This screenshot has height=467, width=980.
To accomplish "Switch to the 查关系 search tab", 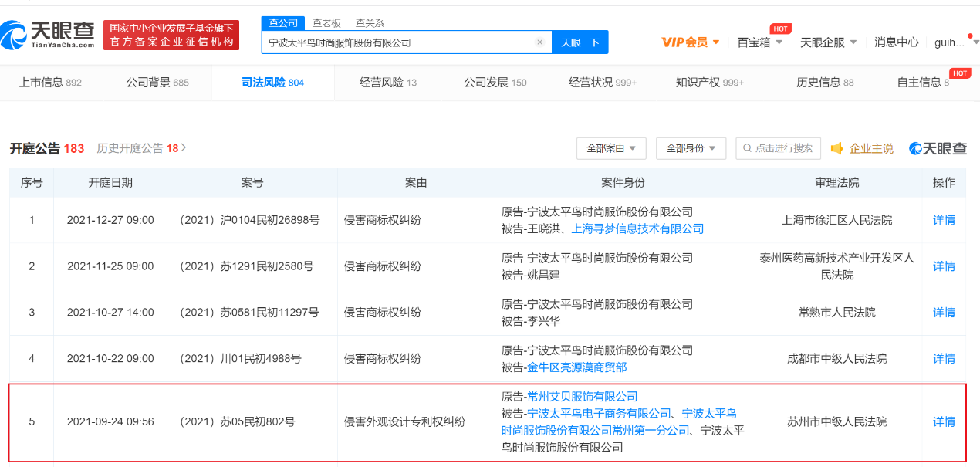I will click(x=370, y=23).
